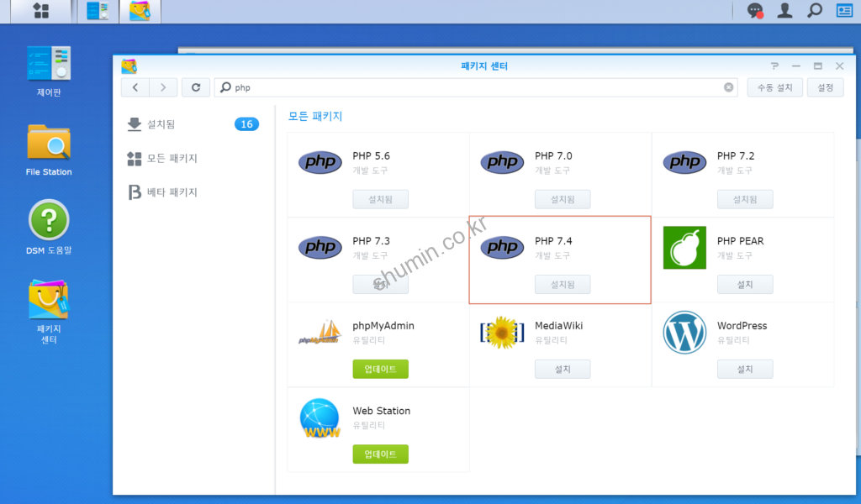Install the PHP PEAR package

tap(744, 284)
